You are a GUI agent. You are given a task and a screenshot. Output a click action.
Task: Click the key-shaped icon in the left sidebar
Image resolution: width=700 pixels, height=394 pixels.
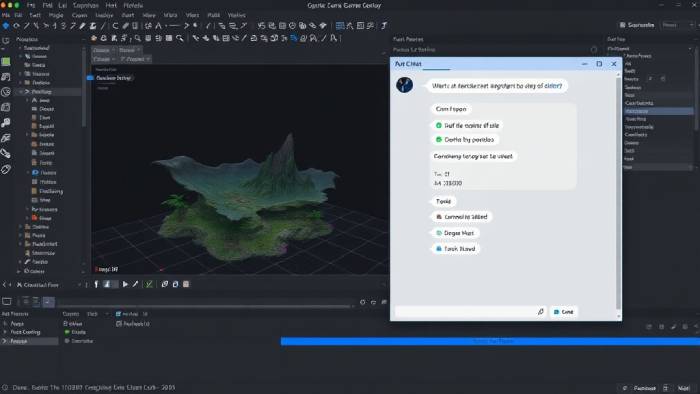tap(6, 123)
